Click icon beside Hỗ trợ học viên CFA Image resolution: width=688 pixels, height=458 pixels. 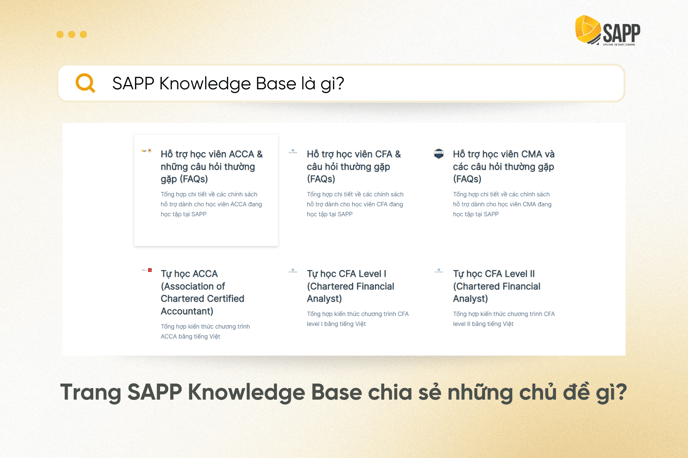tap(293, 151)
